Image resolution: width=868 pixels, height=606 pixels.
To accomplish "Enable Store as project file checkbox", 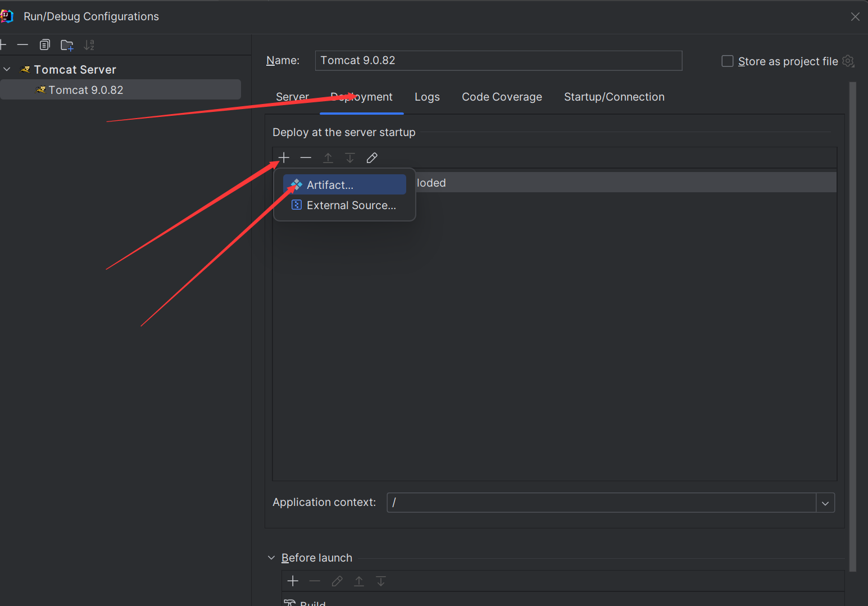I will (x=728, y=61).
